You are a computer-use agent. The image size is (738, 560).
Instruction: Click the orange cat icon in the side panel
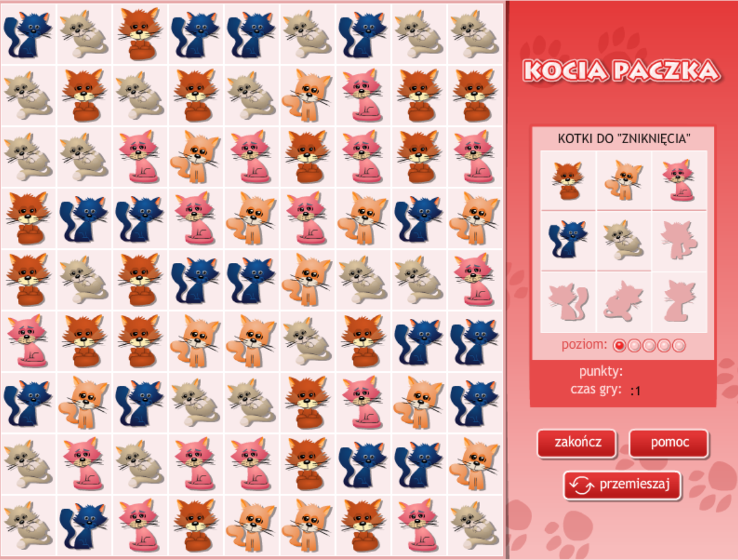coord(624,180)
